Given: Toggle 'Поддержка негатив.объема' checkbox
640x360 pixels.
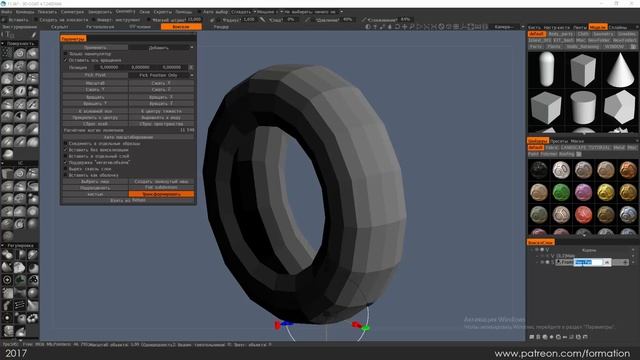Looking at the screenshot, I should coord(66,162).
